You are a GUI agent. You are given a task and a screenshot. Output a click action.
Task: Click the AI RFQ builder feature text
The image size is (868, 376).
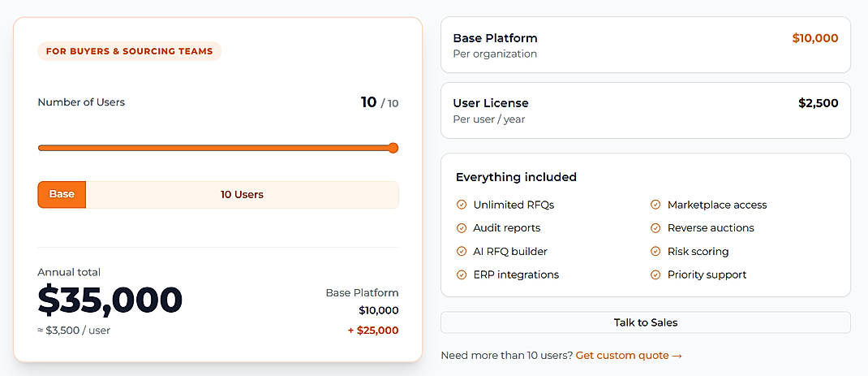pyautogui.click(x=510, y=251)
